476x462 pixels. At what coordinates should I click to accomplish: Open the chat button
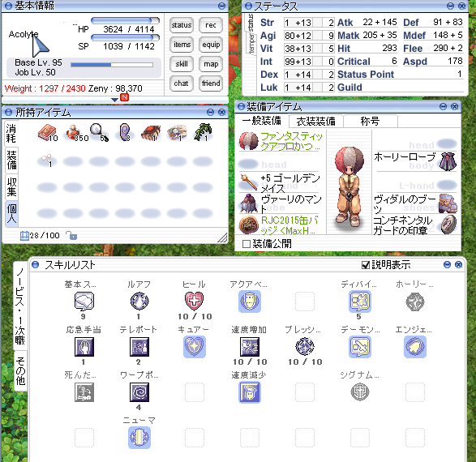pos(181,83)
